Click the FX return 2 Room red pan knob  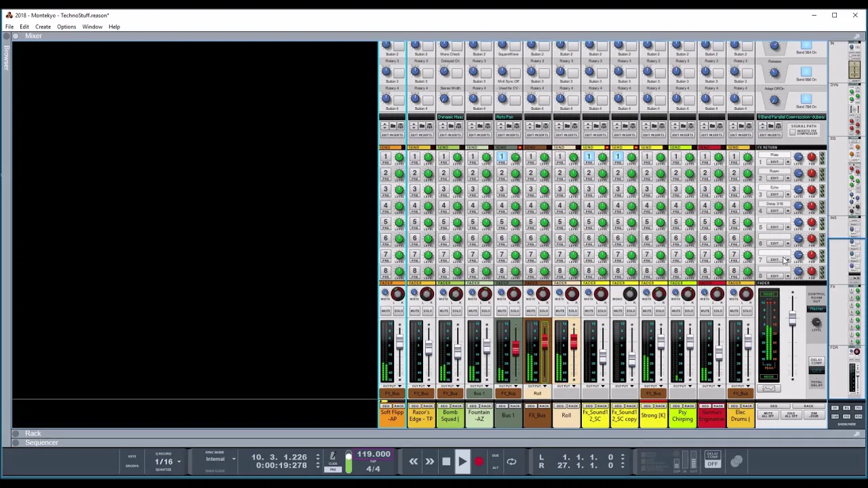811,174
